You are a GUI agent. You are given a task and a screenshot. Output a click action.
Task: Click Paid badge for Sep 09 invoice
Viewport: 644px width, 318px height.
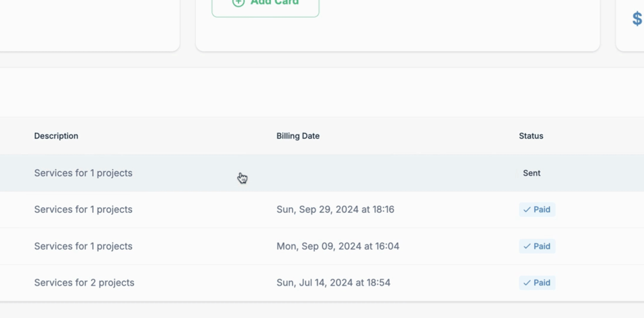pyautogui.click(x=537, y=246)
